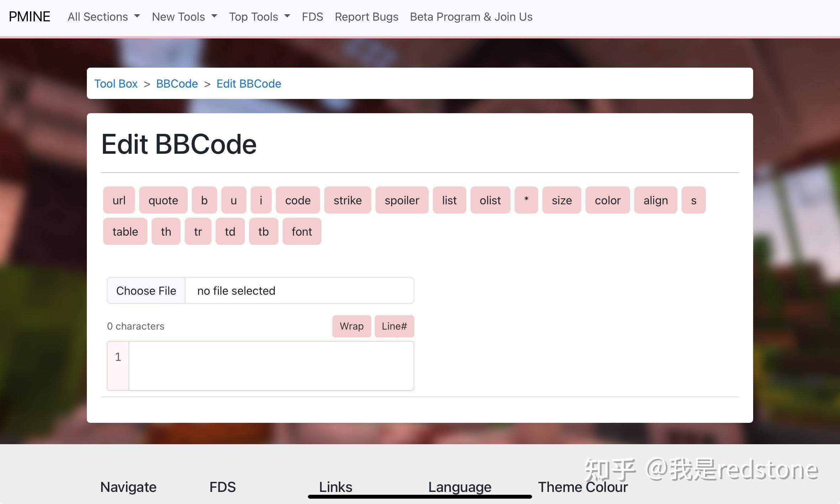Viewport: 840px width, 504px height.
Task: Toggle Wrap for the editor
Action: click(x=351, y=326)
